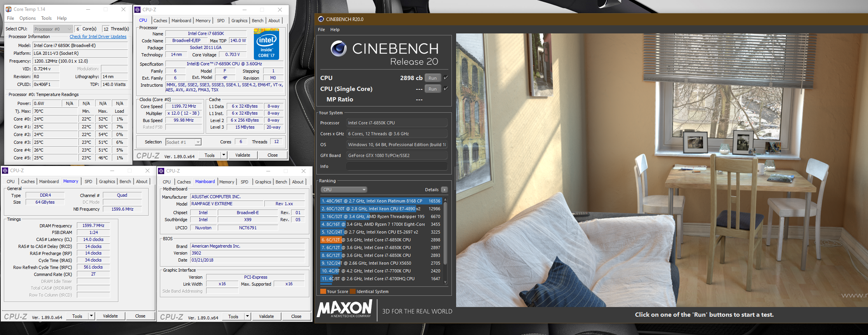Click Close button in Memory CPU-Z window
Viewport: 868px width, 335px height.
(x=140, y=316)
